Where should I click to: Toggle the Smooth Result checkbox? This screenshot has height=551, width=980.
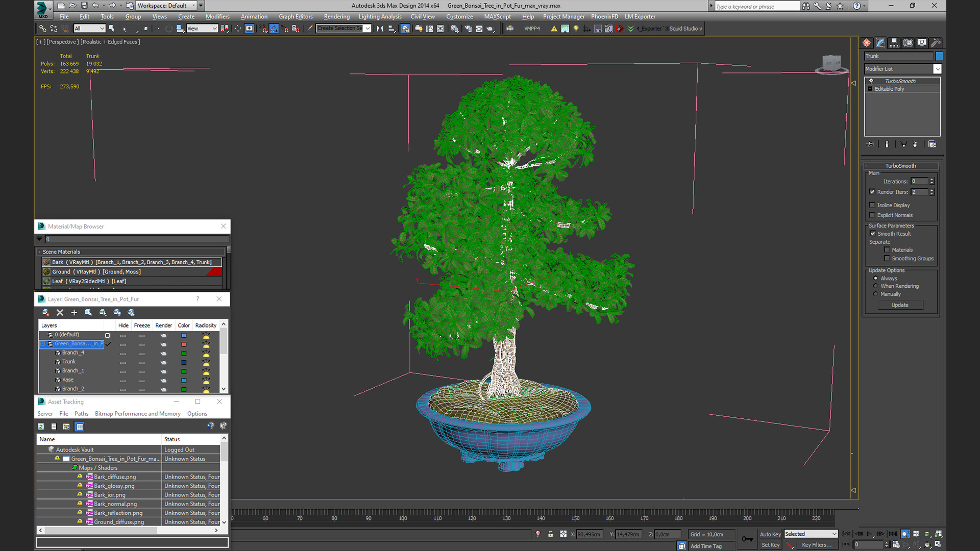click(873, 234)
